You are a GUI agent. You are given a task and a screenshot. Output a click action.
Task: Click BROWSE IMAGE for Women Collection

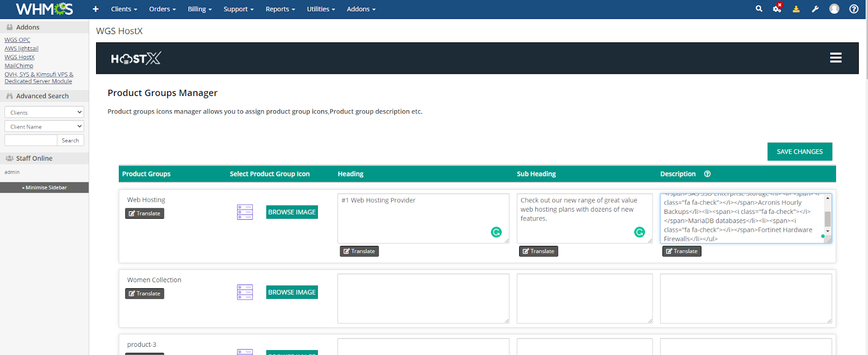pos(292,292)
